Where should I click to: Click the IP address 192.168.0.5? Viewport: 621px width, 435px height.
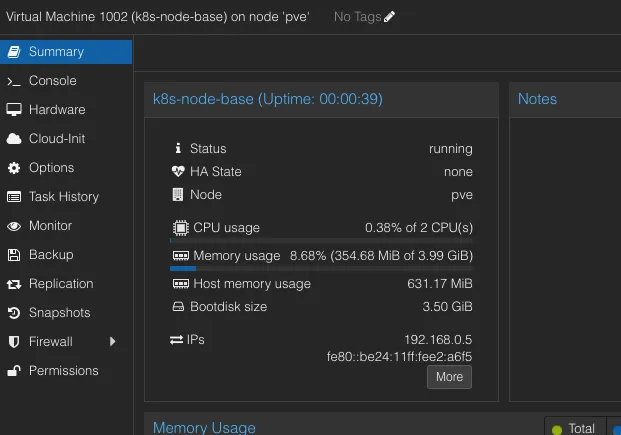coord(438,340)
